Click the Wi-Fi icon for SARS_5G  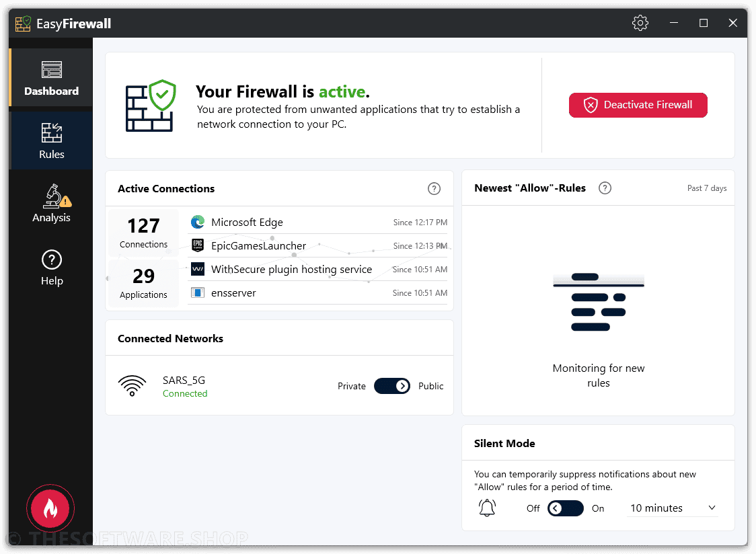coord(132,386)
